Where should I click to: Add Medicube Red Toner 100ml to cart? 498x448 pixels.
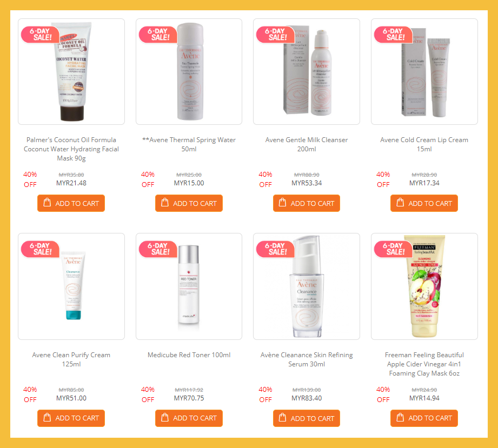(189, 418)
